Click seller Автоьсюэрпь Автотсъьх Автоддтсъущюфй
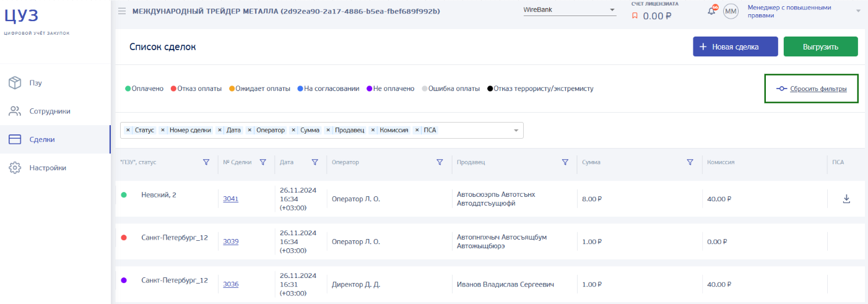The width and height of the screenshot is (868, 304). (x=496, y=199)
